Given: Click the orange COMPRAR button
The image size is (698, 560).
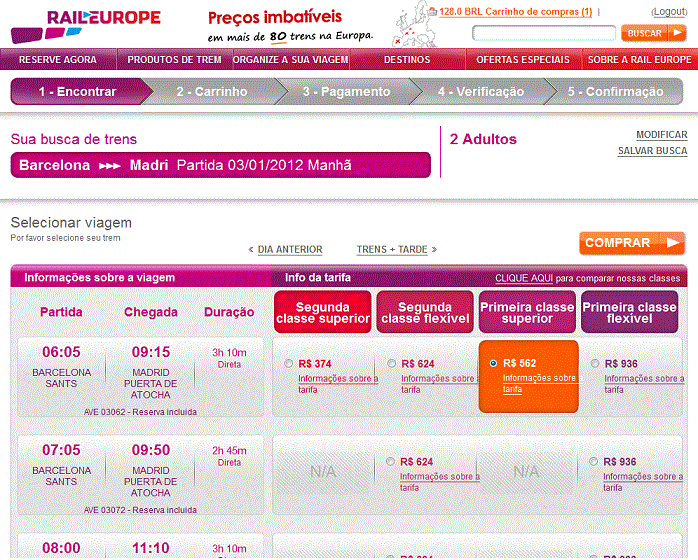Looking at the screenshot, I should pyautogui.click(x=632, y=243).
